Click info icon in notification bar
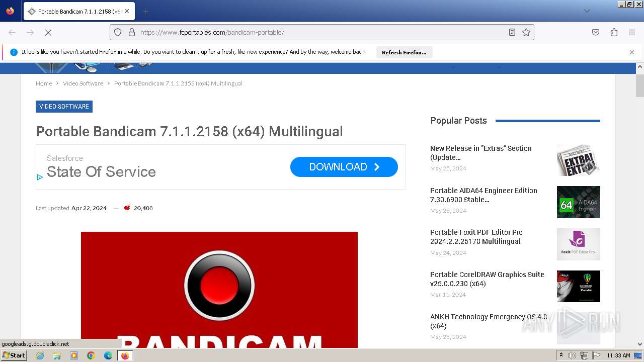The width and height of the screenshot is (644, 362). tap(14, 52)
